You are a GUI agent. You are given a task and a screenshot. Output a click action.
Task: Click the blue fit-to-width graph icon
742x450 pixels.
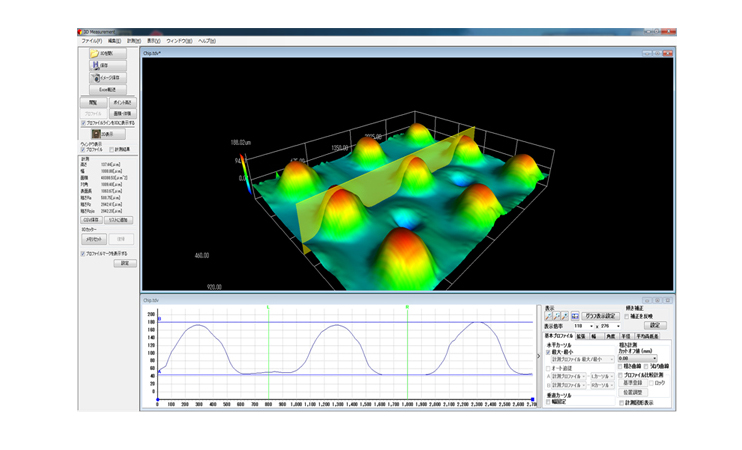[x=575, y=316]
